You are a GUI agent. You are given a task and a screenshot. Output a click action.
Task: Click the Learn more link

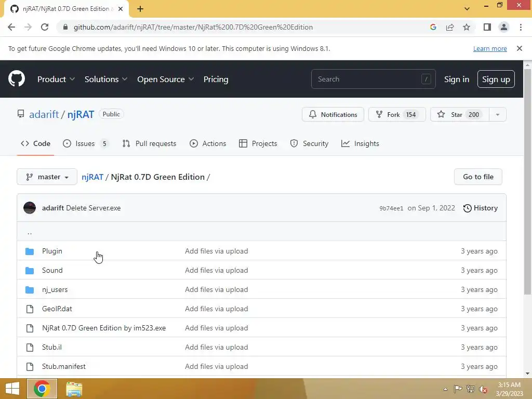(490, 48)
